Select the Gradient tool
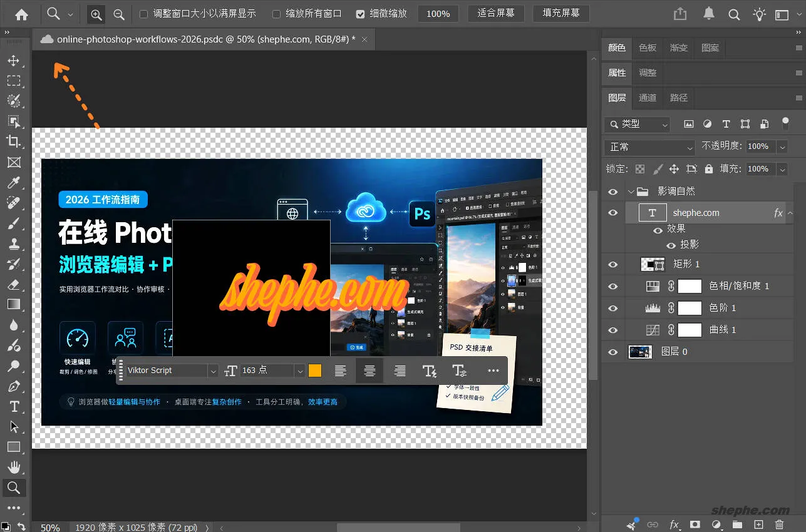 pos(13,304)
